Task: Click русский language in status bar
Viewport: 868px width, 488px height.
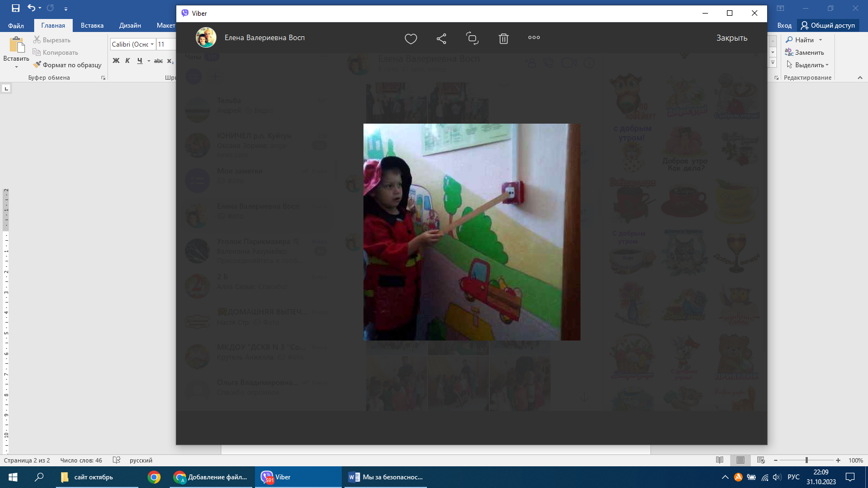Action: [141, 460]
